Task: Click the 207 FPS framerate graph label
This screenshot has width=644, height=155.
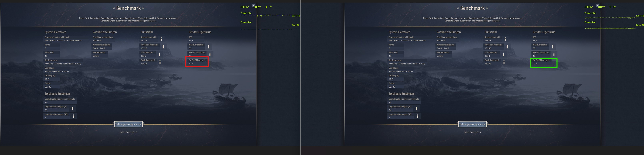Action: (x=296, y=16)
